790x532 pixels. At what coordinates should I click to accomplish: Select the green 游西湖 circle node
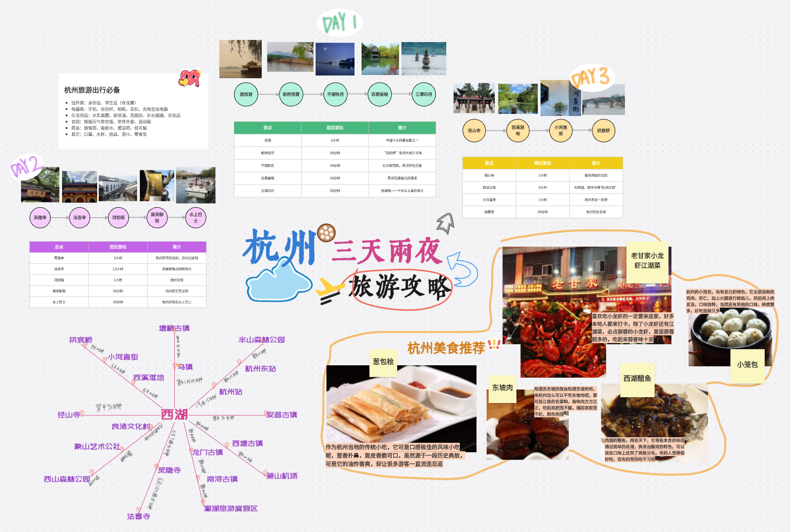click(x=246, y=94)
